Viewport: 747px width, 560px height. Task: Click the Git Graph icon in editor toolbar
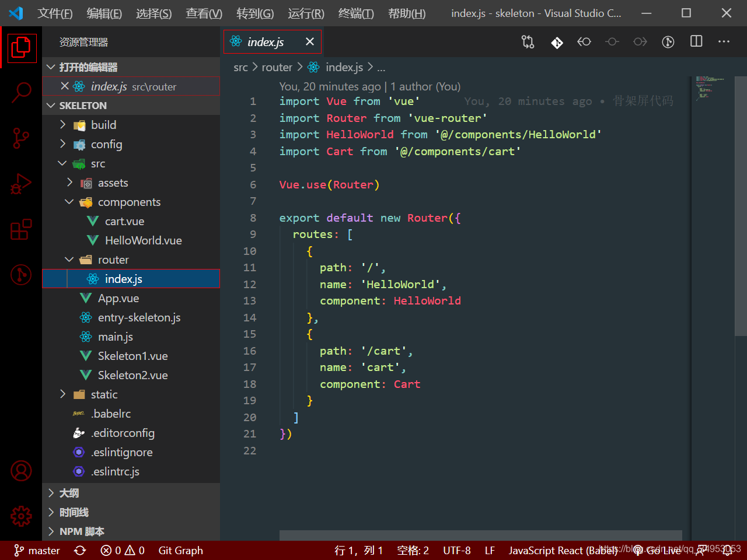coord(668,42)
